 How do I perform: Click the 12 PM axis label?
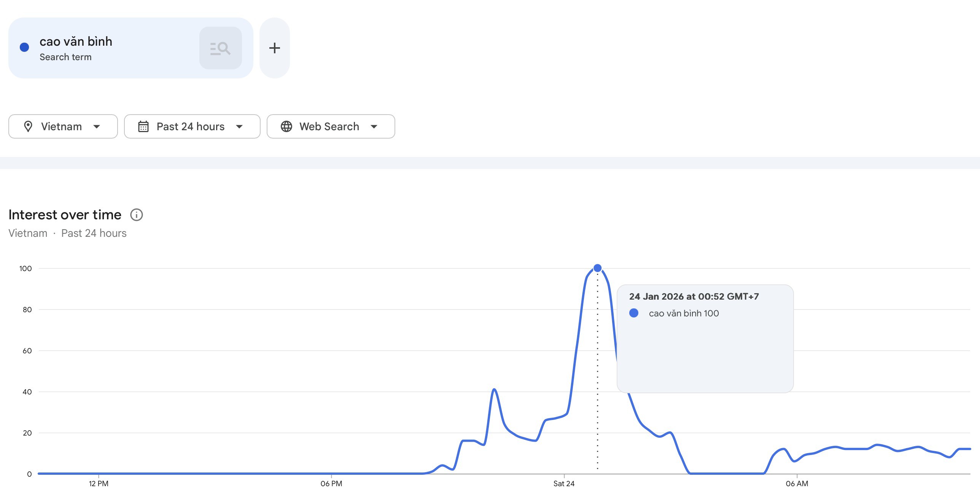(99, 484)
